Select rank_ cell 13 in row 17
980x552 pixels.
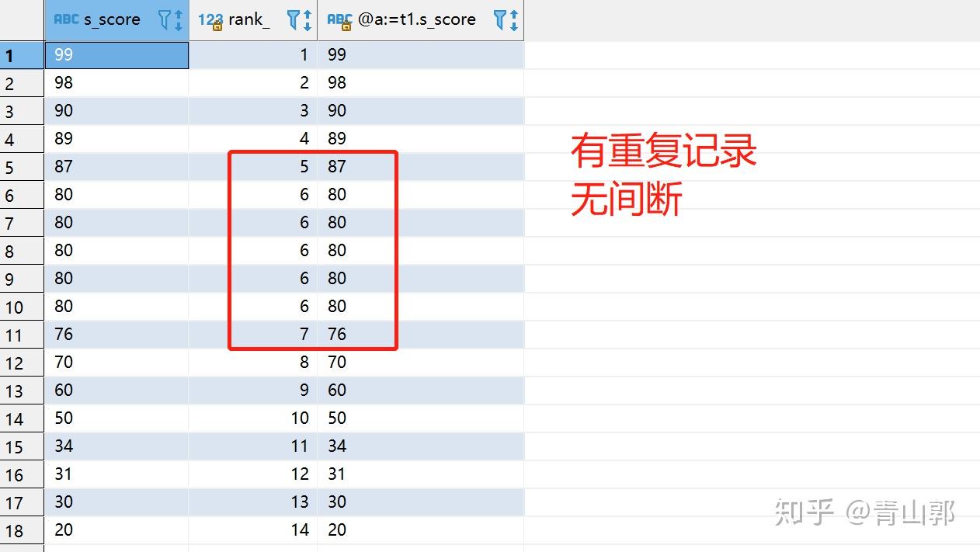[x=253, y=502]
